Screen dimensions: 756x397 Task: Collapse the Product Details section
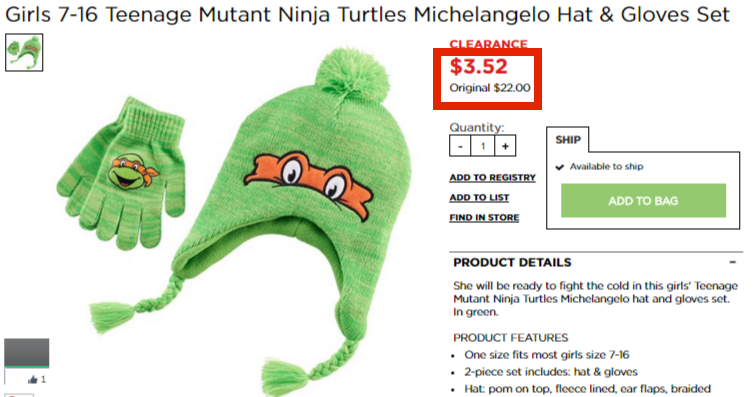point(732,262)
